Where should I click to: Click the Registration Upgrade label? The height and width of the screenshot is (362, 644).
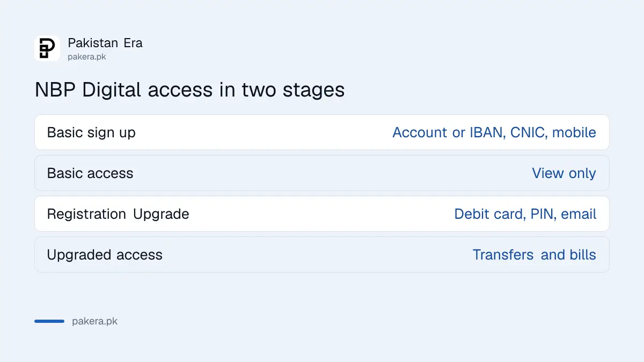pos(118,214)
